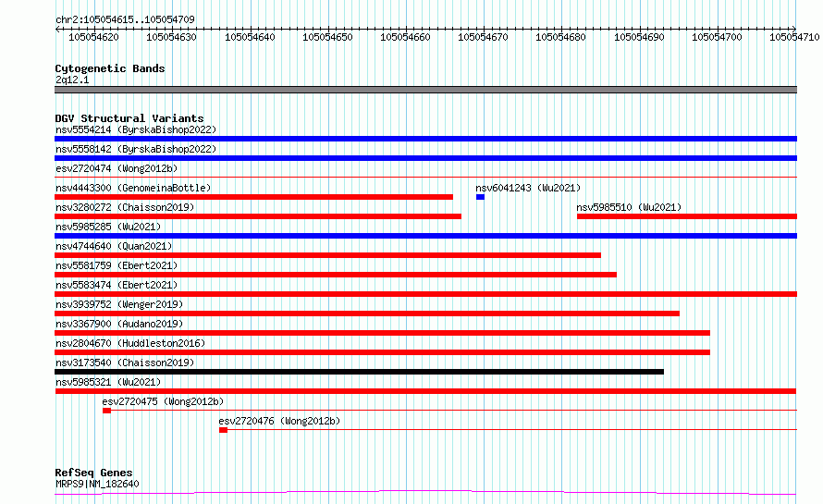Open the esv2720476 (Wong2012b) label
Image resolution: width=823 pixels, height=504 pixels.
click(279, 421)
